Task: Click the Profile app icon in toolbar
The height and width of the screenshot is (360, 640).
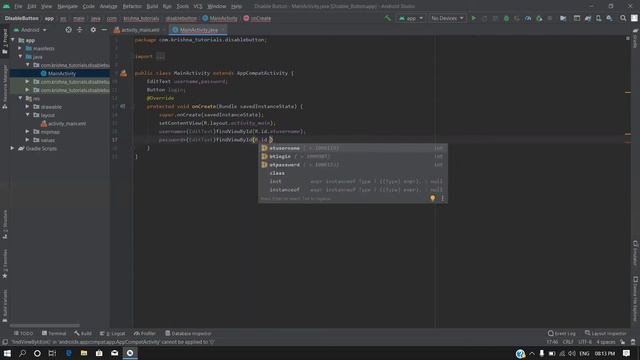Action: coord(528,18)
